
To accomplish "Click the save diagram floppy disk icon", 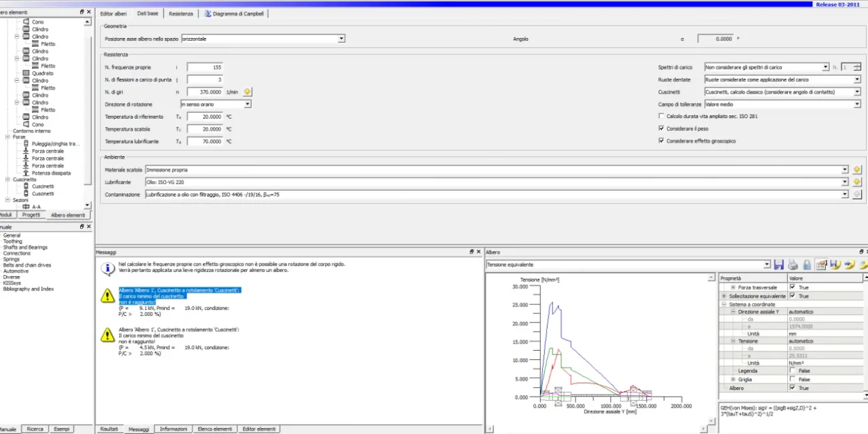I will click(x=778, y=264).
